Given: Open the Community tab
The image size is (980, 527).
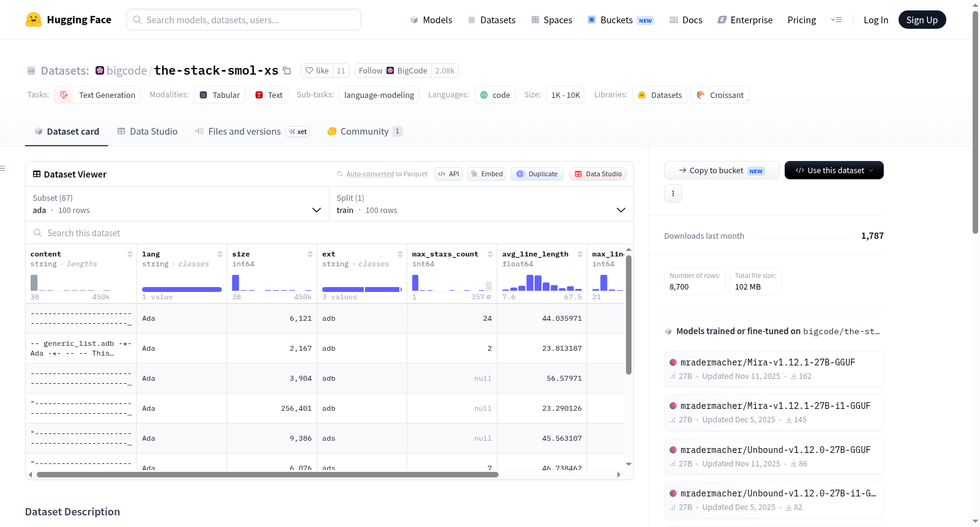Looking at the screenshot, I should pos(364,131).
